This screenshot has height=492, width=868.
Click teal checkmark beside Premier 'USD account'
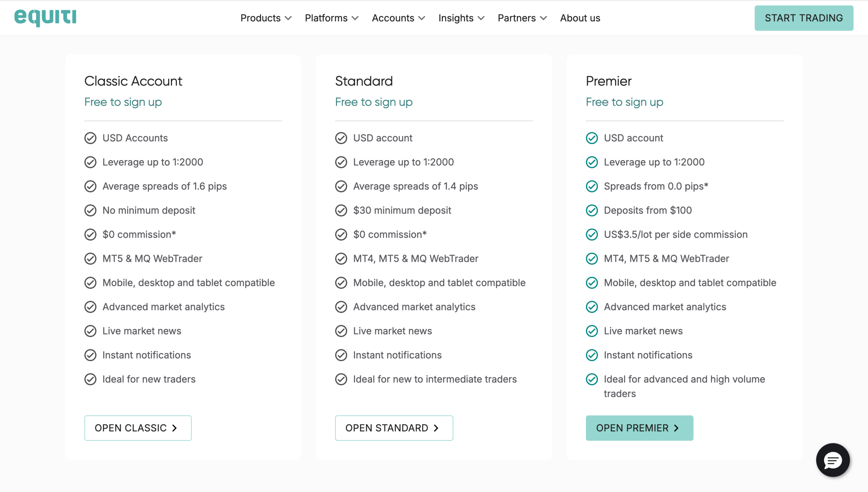tap(592, 138)
